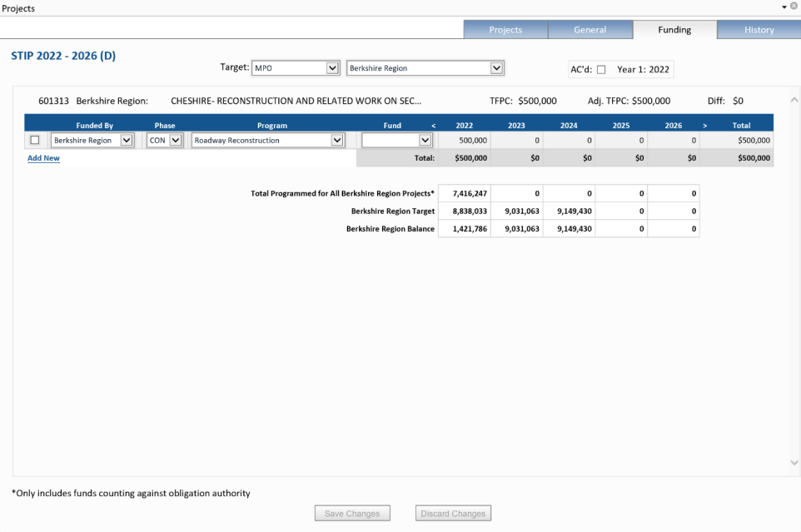Click the Discard Changes button
The height and width of the screenshot is (532, 801).
pyautogui.click(x=453, y=513)
